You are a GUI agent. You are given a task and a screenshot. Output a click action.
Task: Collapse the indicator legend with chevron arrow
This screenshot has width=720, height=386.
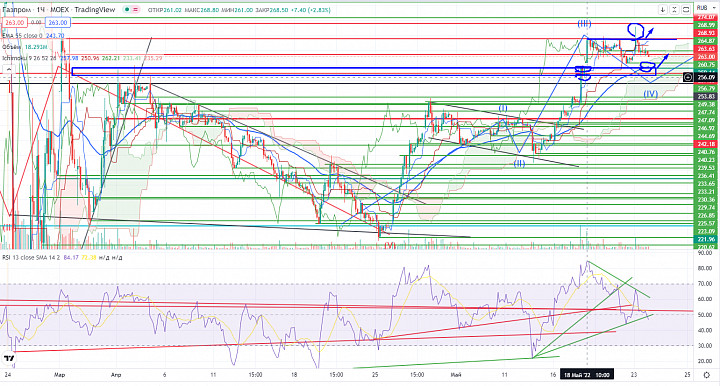click(x=9, y=70)
